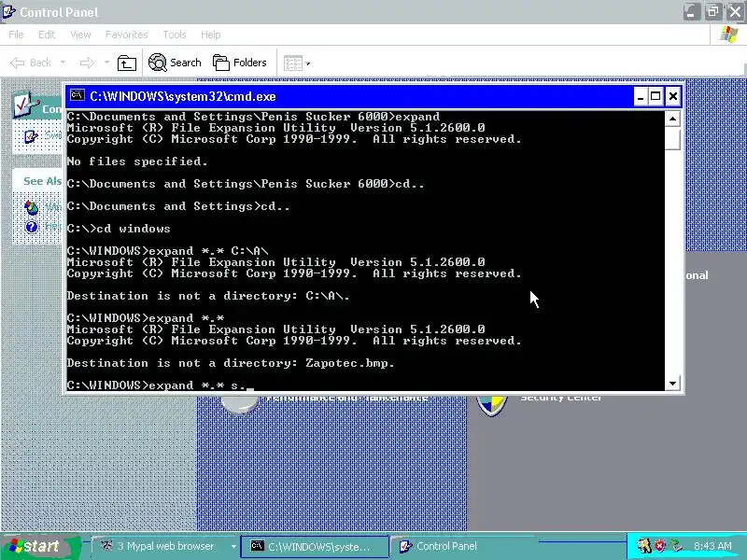
Task: Click the Up folder icon
Action: click(x=127, y=63)
